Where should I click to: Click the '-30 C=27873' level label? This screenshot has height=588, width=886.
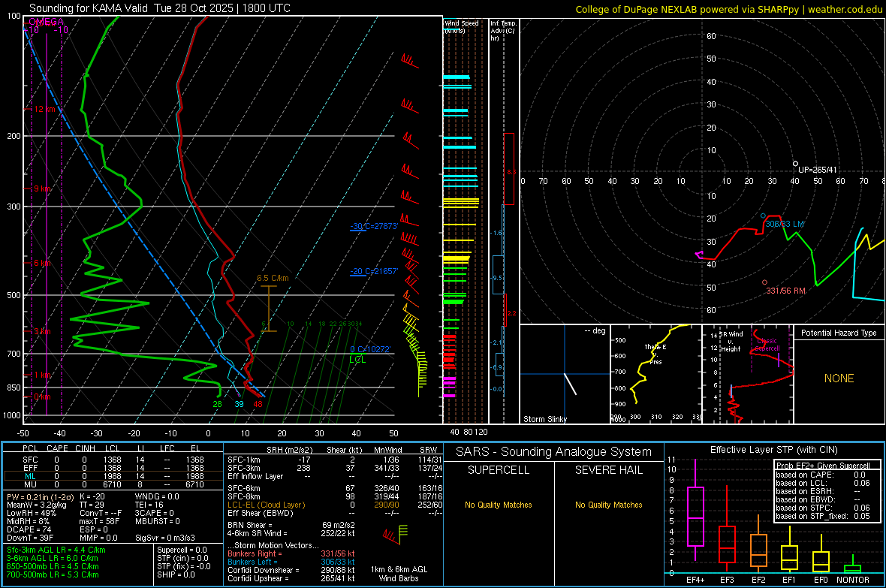pos(374,225)
